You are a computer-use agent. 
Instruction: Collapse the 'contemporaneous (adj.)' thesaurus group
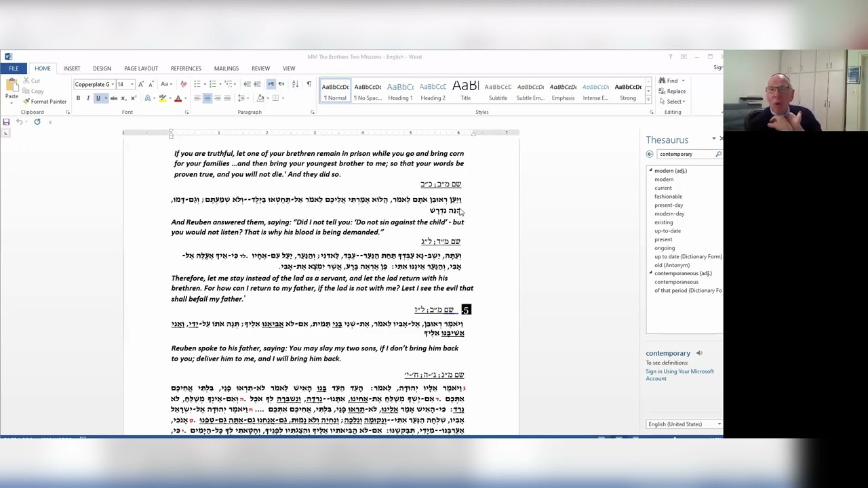click(650, 273)
